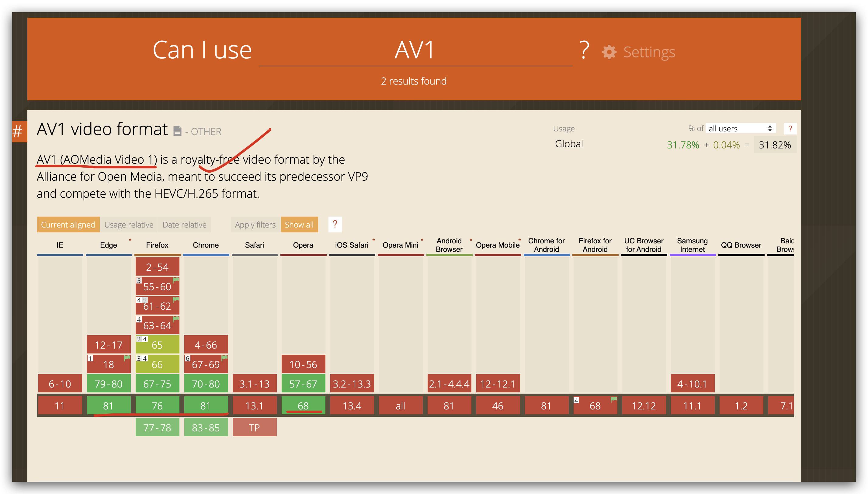Select the 'Usage relative' tab

tap(129, 225)
